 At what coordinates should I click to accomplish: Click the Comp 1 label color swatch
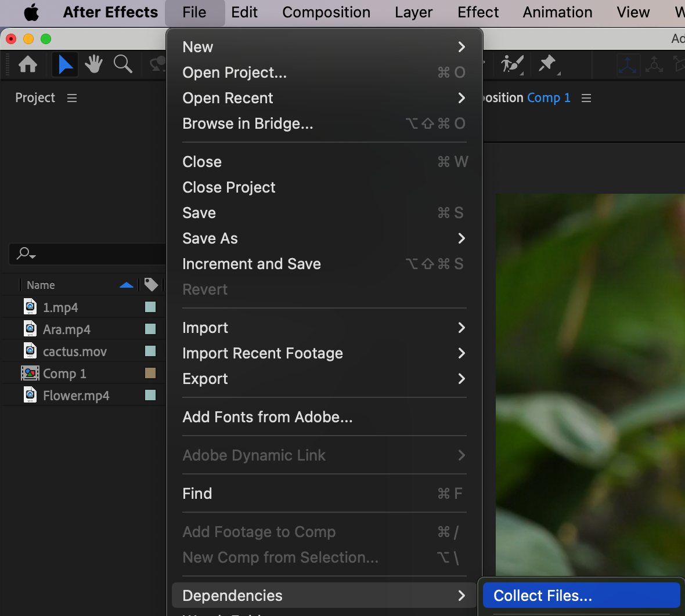(x=150, y=373)
